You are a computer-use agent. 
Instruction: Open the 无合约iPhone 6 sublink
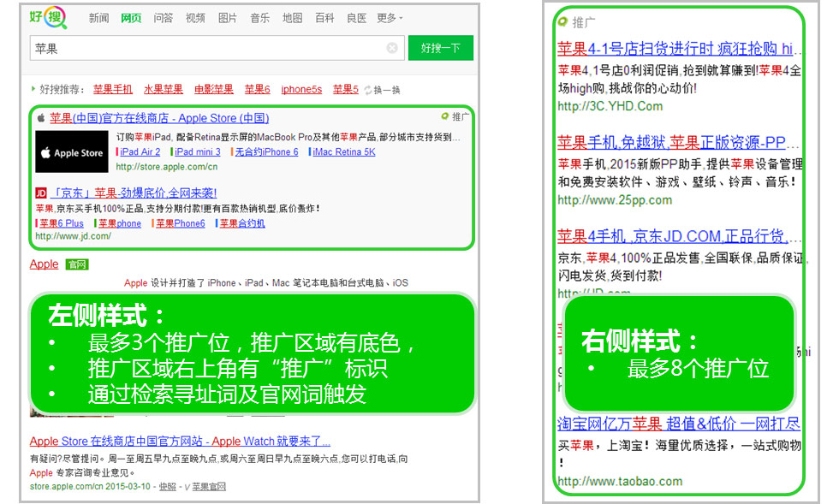pyautogui.click(x=266, y=152)
